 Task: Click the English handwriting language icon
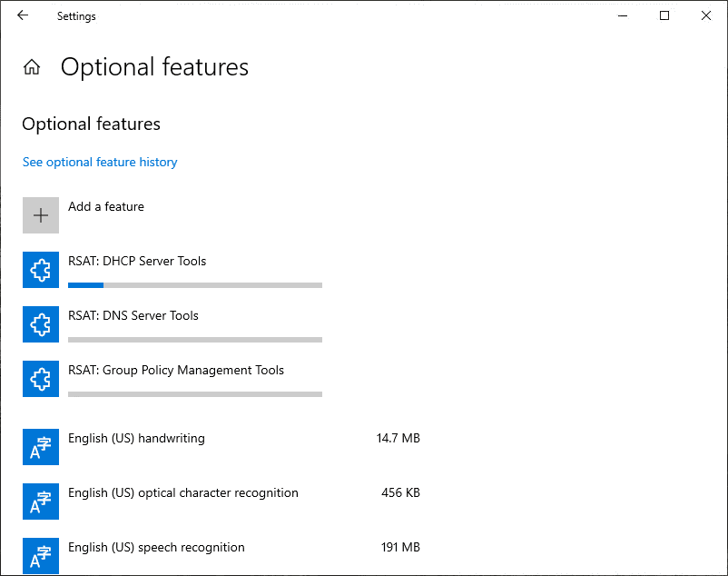41,447
